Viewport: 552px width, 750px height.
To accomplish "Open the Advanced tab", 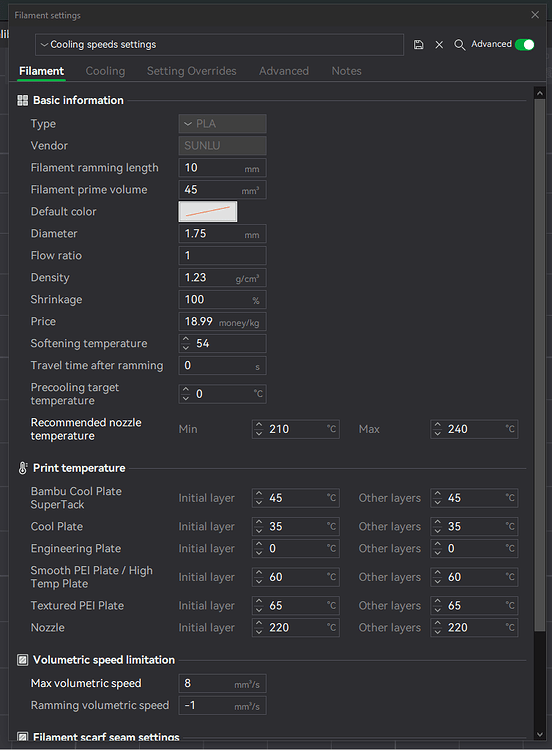I will 284,71.
